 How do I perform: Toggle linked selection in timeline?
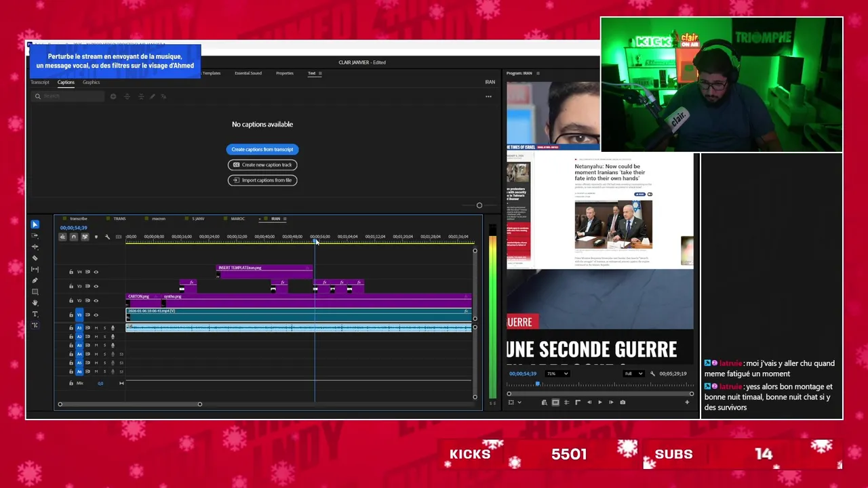tap(85, 237)
